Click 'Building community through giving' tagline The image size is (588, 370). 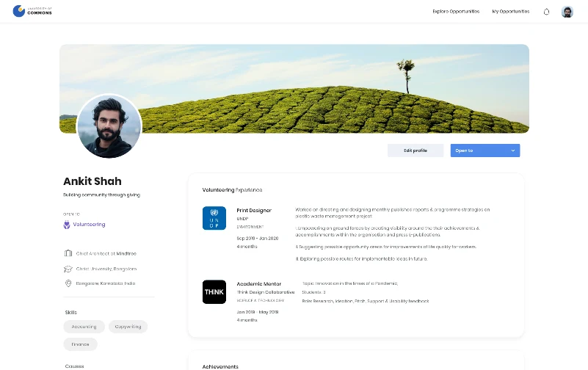101,195
